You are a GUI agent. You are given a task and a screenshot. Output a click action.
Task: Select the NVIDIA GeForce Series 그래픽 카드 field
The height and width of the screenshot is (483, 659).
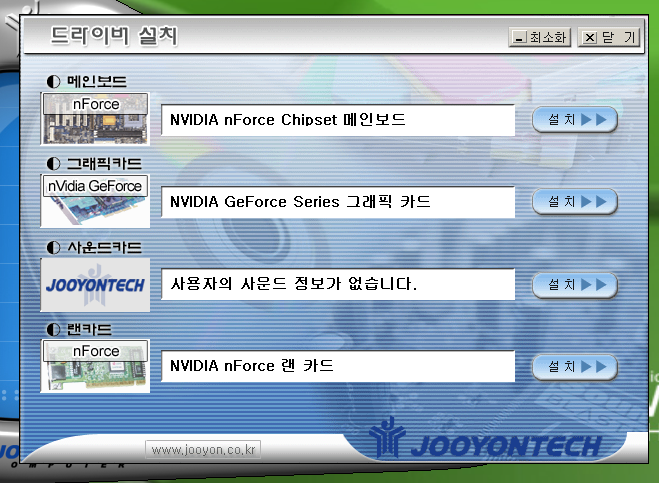338,202
